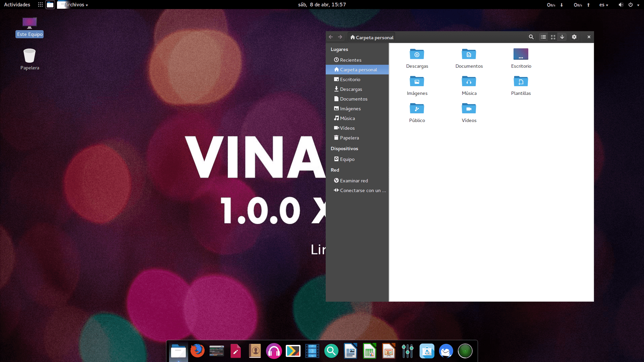Click the search icon in file manager toolbar

531,37
